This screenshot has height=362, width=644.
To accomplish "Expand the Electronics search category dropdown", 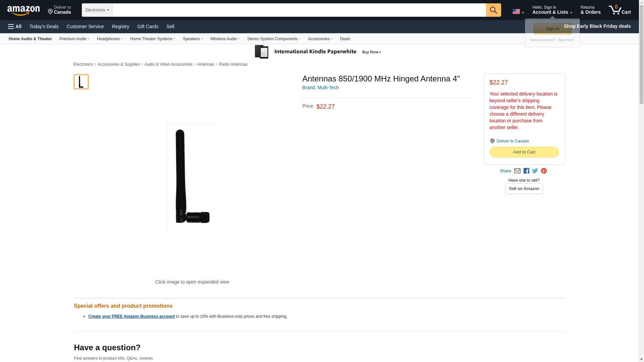I will click(97, 10).
